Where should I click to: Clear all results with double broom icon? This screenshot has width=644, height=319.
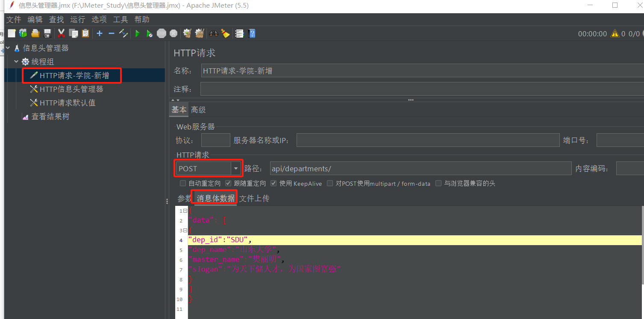[x=200, y=33]
